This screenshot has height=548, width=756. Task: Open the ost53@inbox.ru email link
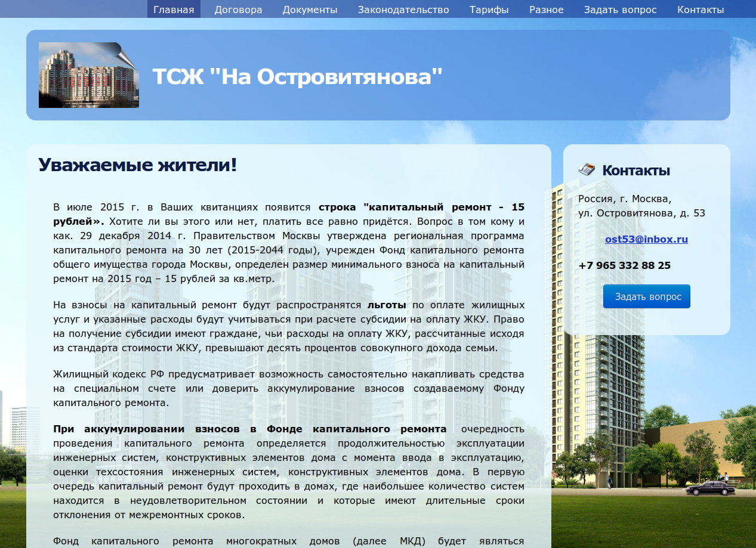646,239
